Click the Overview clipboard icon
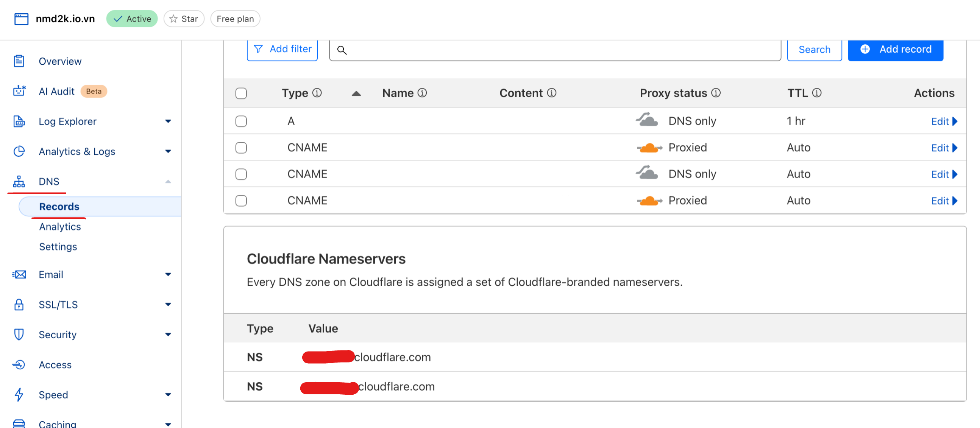 (19, 61)
